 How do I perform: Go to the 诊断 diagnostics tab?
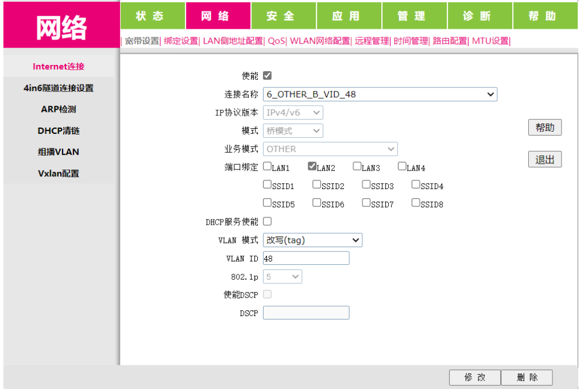(479, 16)
